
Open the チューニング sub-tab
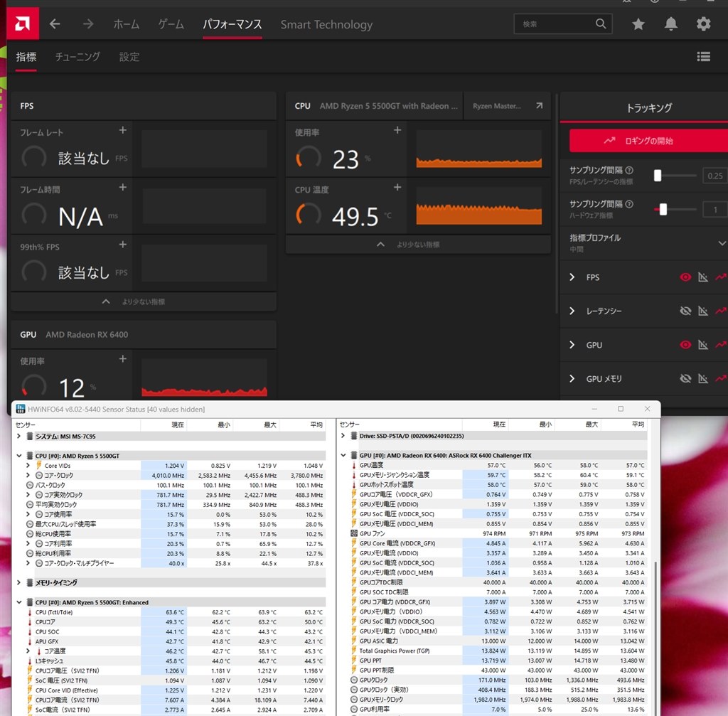click(77, 57)
